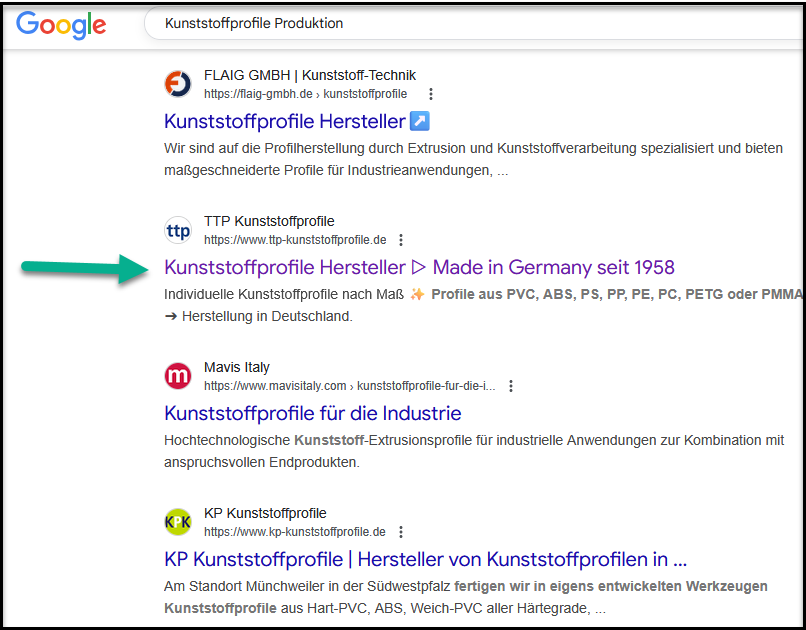Open three-dot menu beside kp-kunststoffprofile.de URL
The height and width of the screenshot is (630, 806).
[401, 532]
